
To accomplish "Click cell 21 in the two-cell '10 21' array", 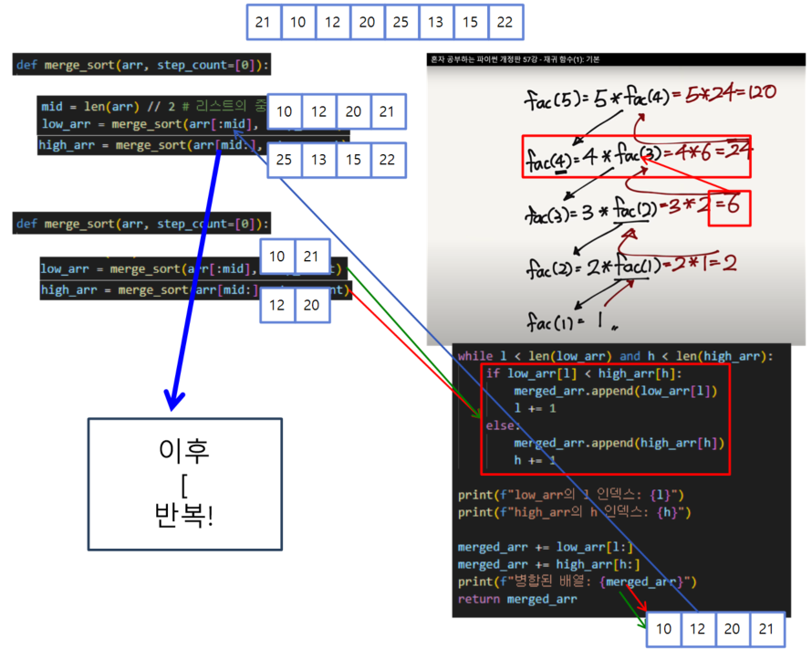I will pos(312,257).
